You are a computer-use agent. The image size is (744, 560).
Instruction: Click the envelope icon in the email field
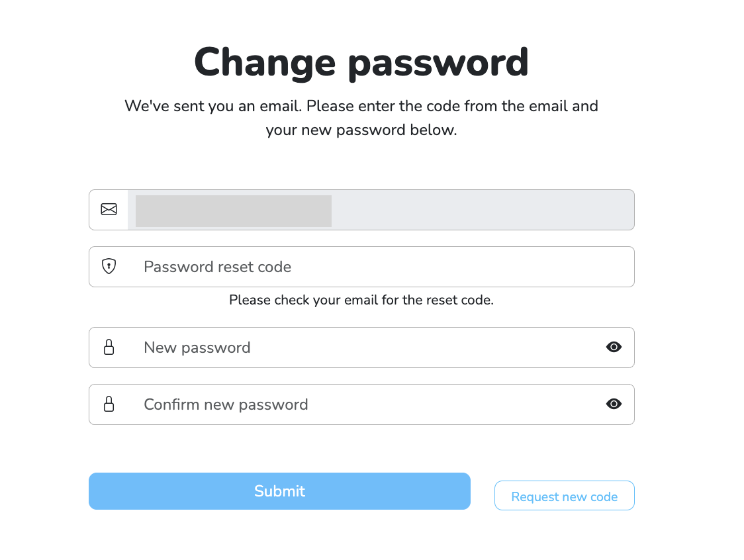click(109, 210)
